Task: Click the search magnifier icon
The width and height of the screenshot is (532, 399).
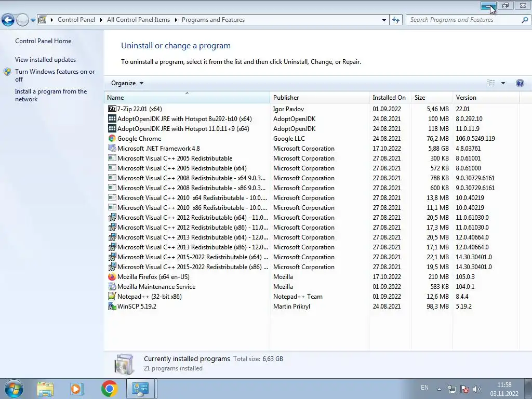Action: click(524, 20)
